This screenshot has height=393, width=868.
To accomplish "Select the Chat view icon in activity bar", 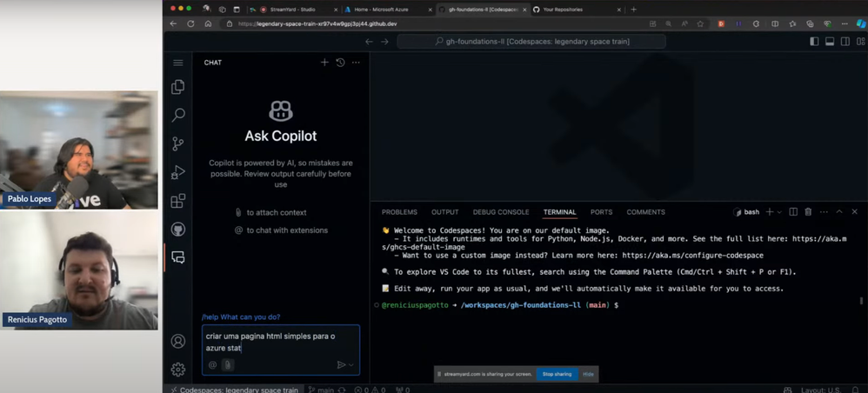I will (x=177, y=256).
